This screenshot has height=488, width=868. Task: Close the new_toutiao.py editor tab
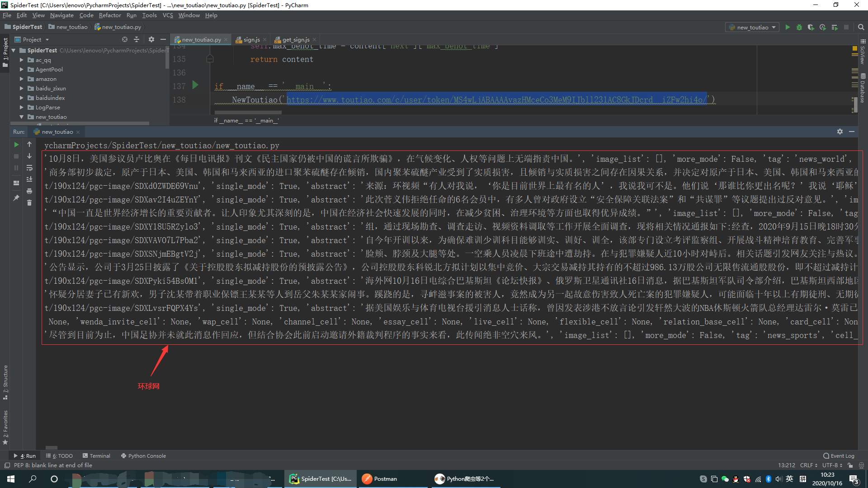point(226,40)
